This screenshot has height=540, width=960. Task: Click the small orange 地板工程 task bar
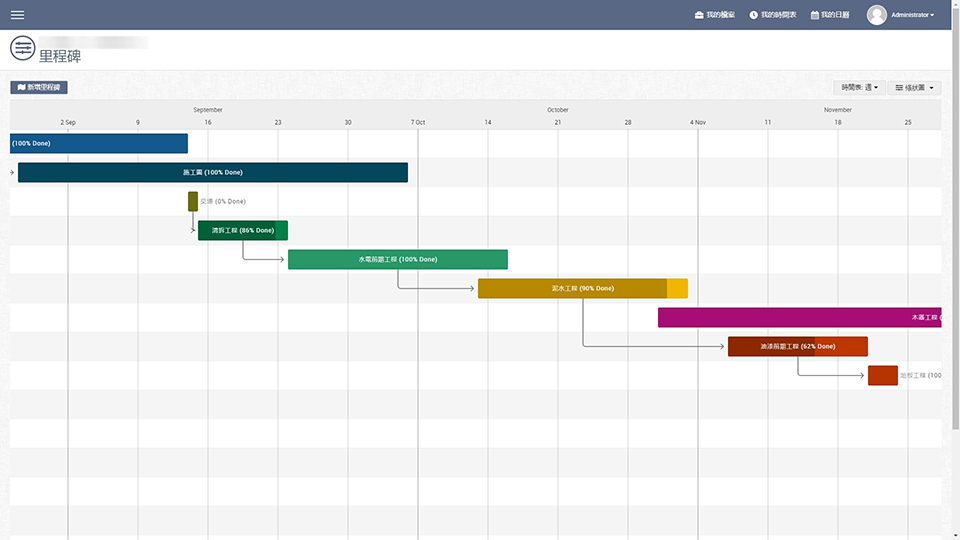[x=882, y=375]
